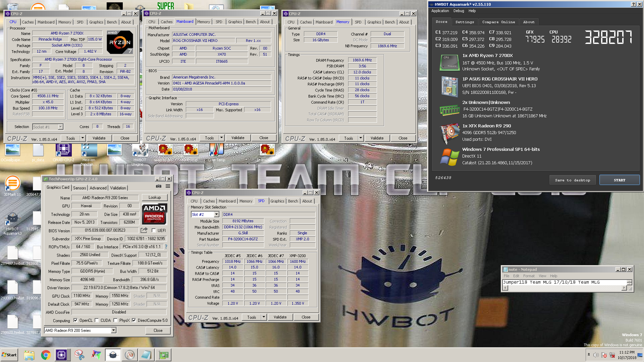Open Windows Explorer from the taskbar
The width and height of the screenshot is (644, 362).
(x=29, y=355)
